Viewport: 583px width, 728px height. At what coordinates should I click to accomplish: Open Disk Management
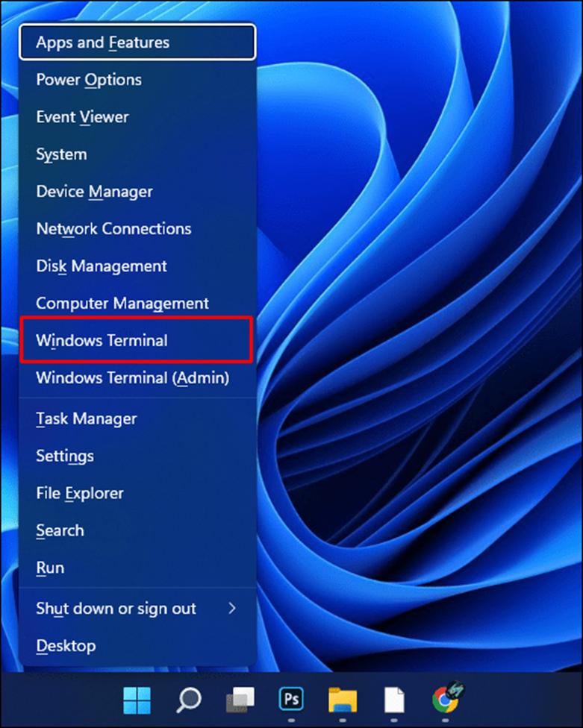click(137, 266)
